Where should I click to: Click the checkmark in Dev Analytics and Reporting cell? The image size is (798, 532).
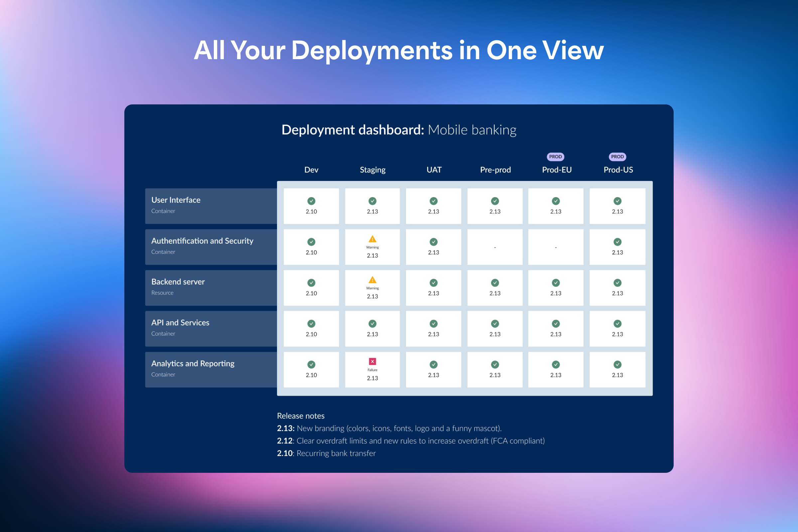pos(311,364)
